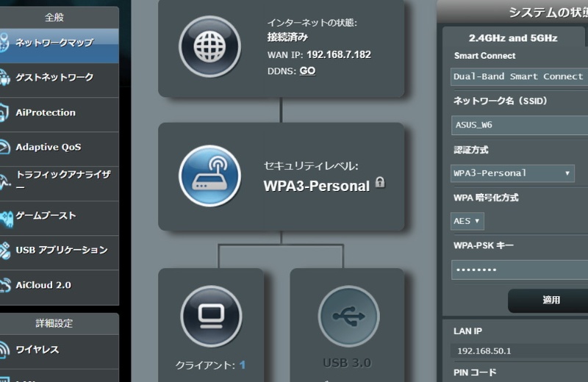Image resolution: width=588 pixels, height=382 pixels.
Task: Open トラフィックアナライザー page
Action: 59,181
